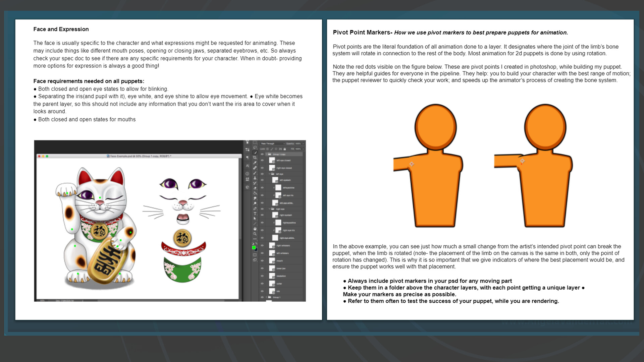Select the Clone Stamp tool

255,178
